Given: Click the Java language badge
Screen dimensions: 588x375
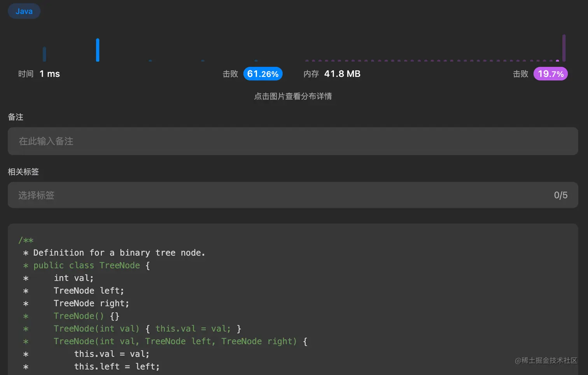Looking at the screenshot, I should [x=24, y=11].
